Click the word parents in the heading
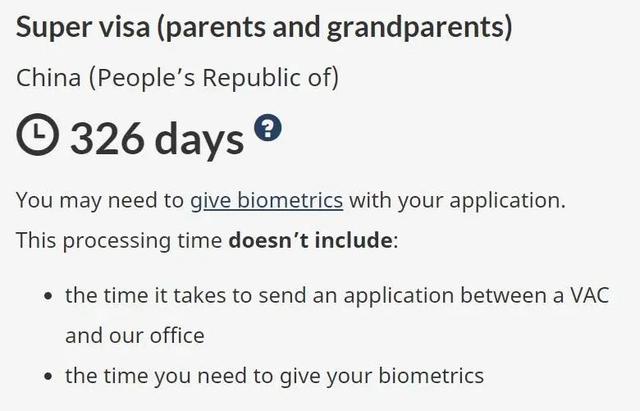This screenshot has width=640, height=411. (x=216, y=26)
